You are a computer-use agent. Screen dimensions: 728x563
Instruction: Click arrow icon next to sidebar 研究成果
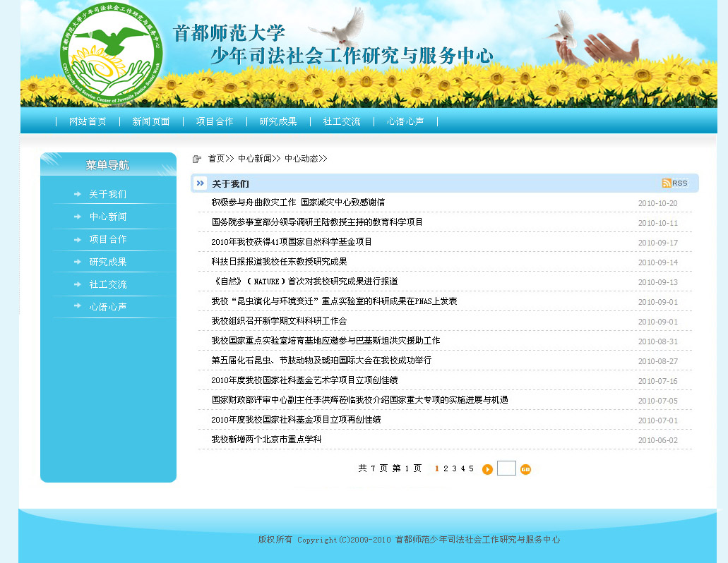[x=78, y=262]
